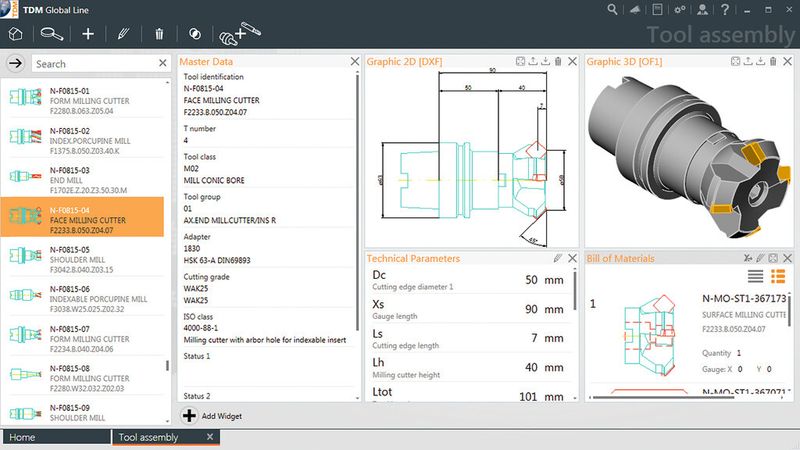Select tool N-F0815-08 Form Milling Cutter

(82, 378)
